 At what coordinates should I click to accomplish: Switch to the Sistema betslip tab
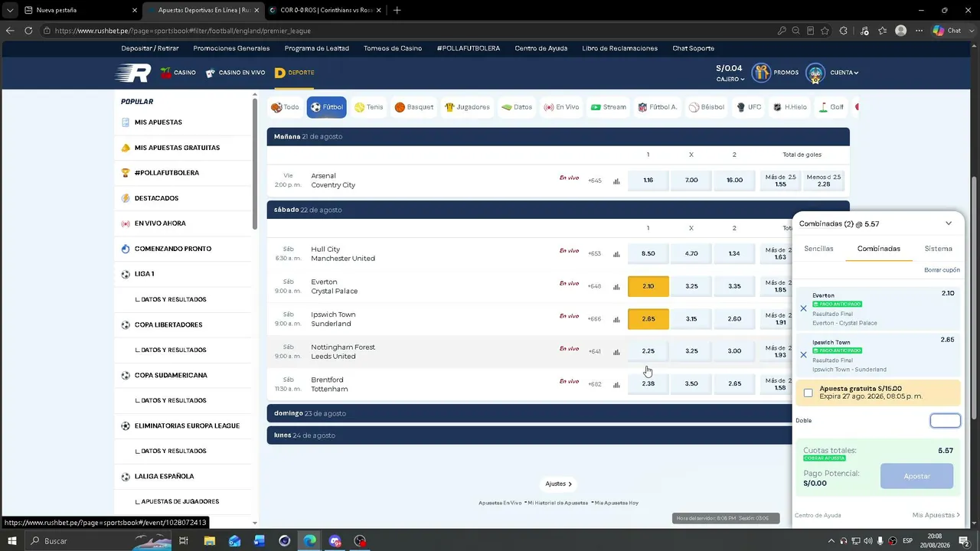click(x=939, y=249)
